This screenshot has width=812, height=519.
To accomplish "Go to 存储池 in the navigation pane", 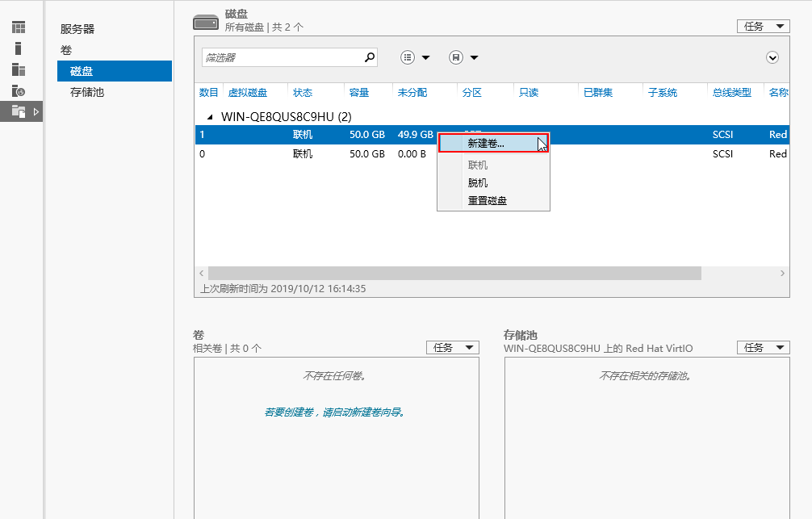I will coord(87,92).
